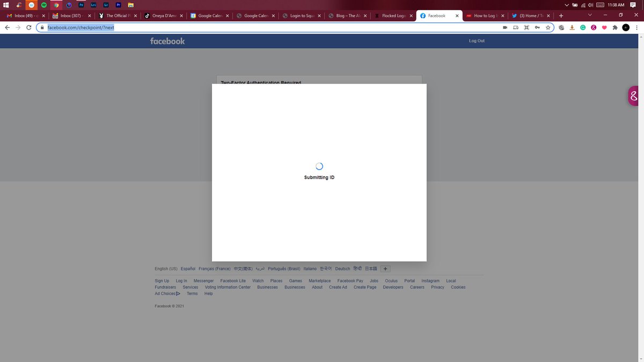Close the Facebook tab
Image resolution: width=644 pixels, height=362 pixels.
[457, 16]
